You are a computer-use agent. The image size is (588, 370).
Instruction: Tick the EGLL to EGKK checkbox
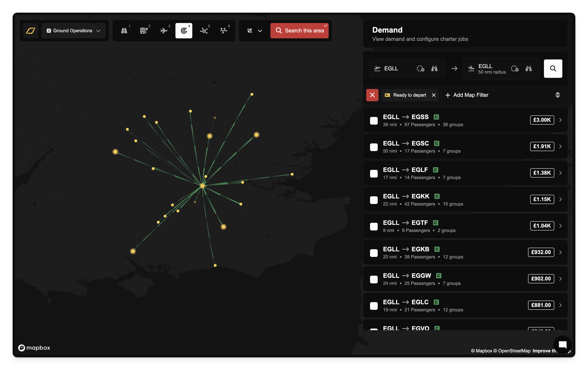(374, 200)
